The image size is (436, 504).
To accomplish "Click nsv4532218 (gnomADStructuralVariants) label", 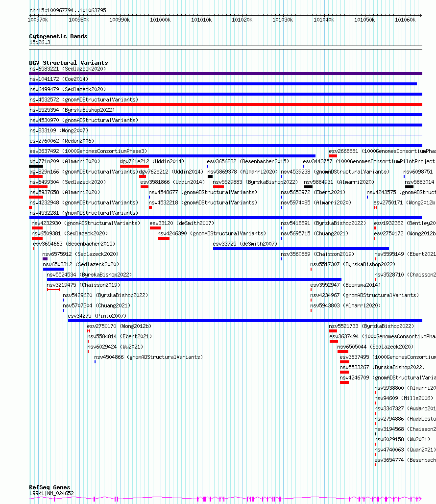I will (203, 202).
